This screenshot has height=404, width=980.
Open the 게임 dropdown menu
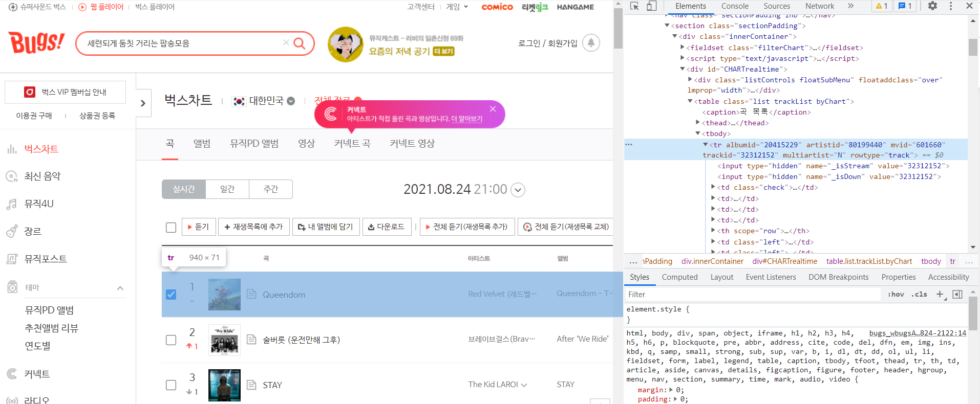coord(457,7)
